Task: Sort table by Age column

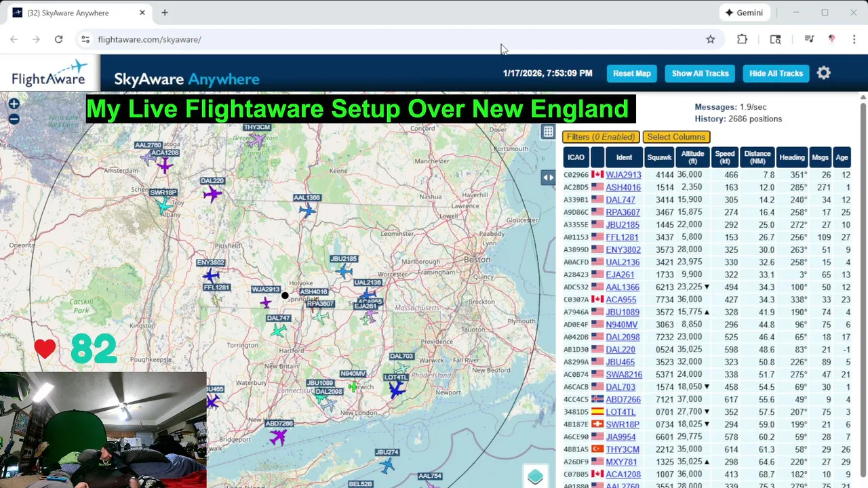Action: [842, 157]
